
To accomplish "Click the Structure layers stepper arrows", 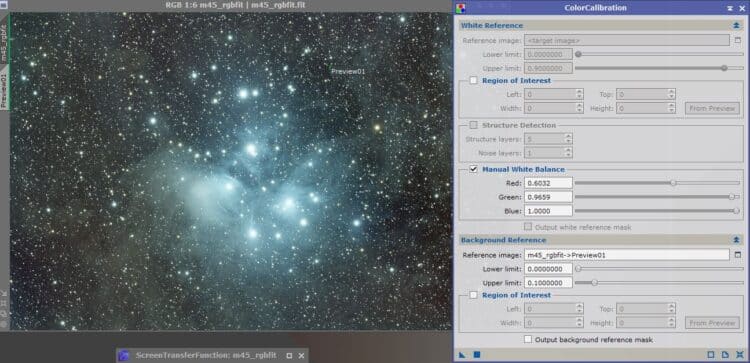I will click(568, 139).
